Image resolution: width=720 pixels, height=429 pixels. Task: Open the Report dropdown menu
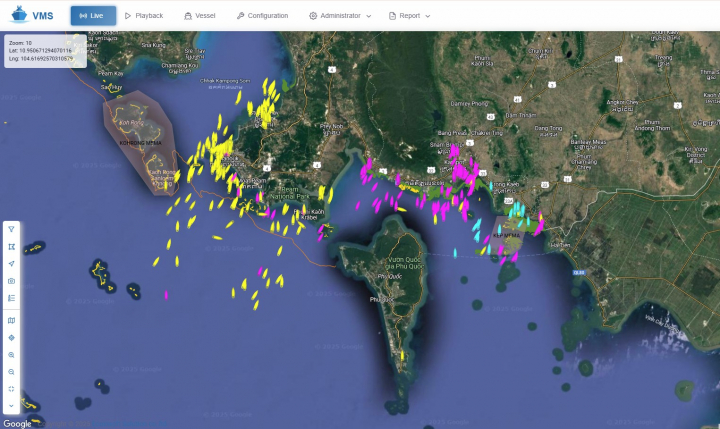click(x=409, y=16)
